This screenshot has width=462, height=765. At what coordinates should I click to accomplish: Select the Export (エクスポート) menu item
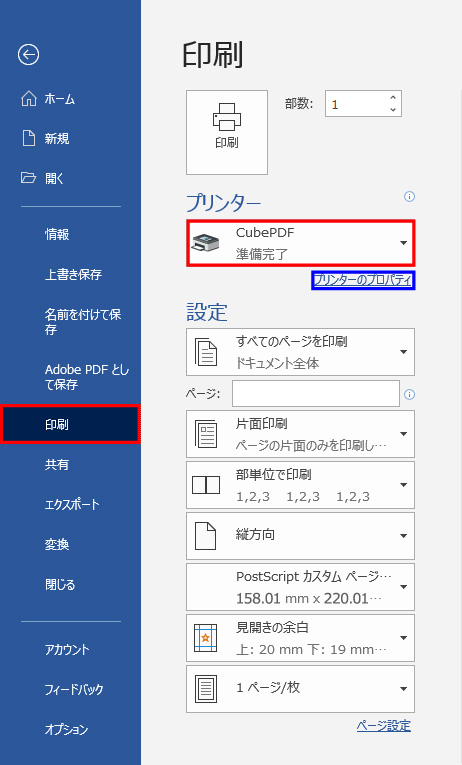coord(72,504)
